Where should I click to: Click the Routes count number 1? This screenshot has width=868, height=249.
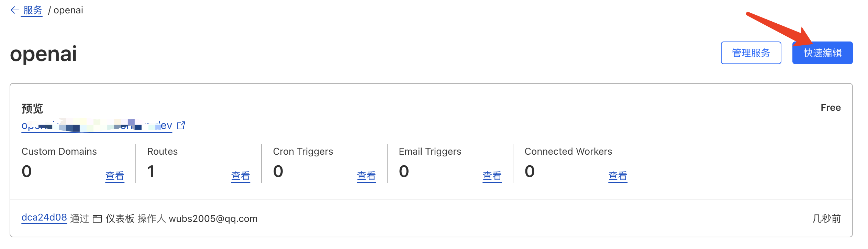point(151,171)
